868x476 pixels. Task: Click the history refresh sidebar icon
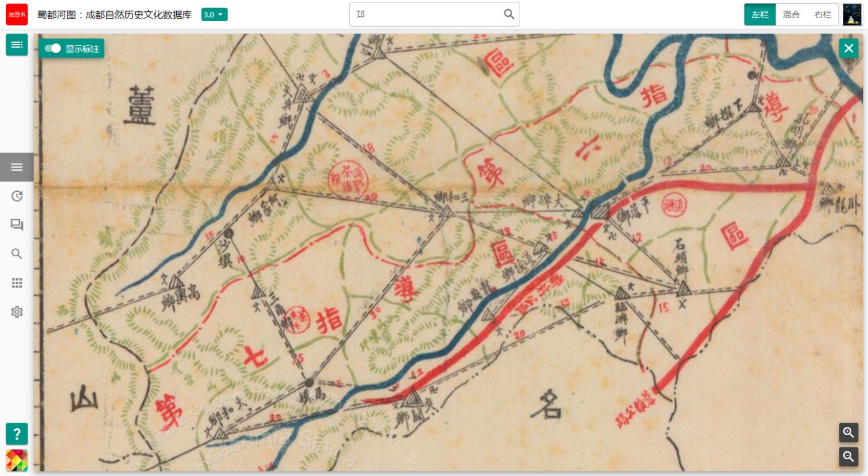[17, 196]
